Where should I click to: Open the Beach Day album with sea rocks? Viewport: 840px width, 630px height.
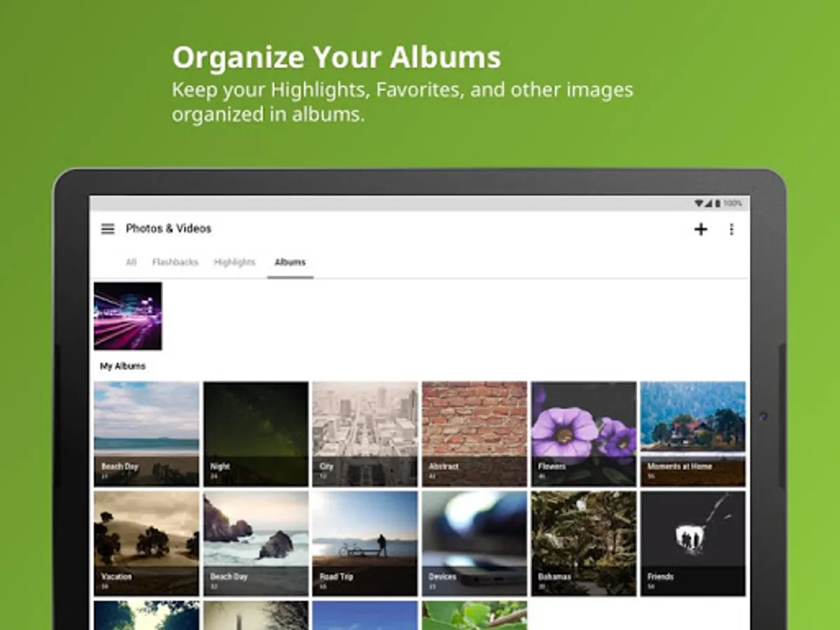click(x=255, y=543)
